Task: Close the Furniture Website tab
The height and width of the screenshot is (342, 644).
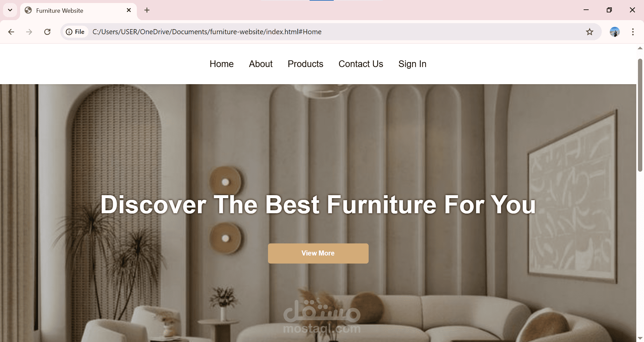Action: pyautogui.click(x=129, y=10)
